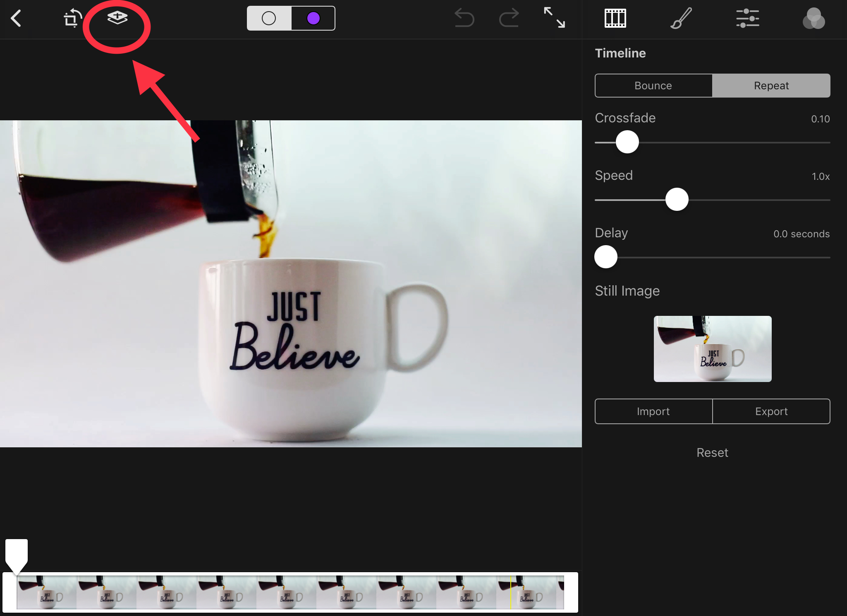Click the undo arrow
This screenshot has height=616, width=847.
point(464,18)
